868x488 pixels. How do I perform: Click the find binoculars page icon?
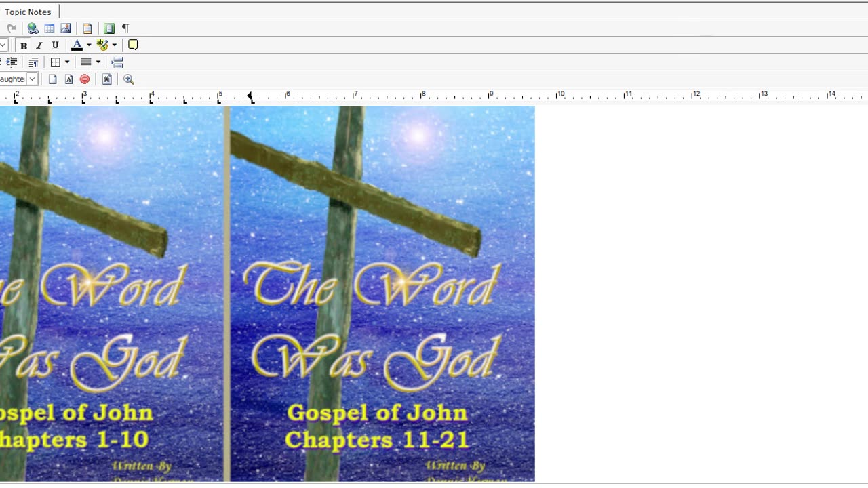point(106,79)
